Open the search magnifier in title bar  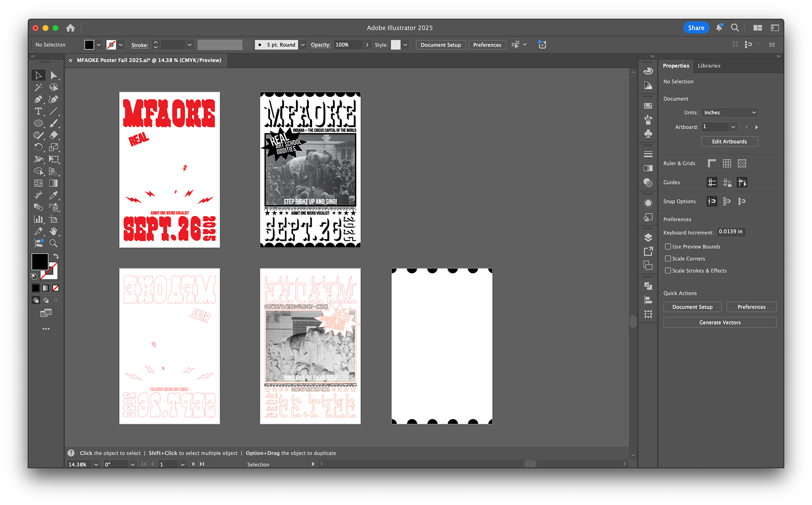tap(735, 28)
